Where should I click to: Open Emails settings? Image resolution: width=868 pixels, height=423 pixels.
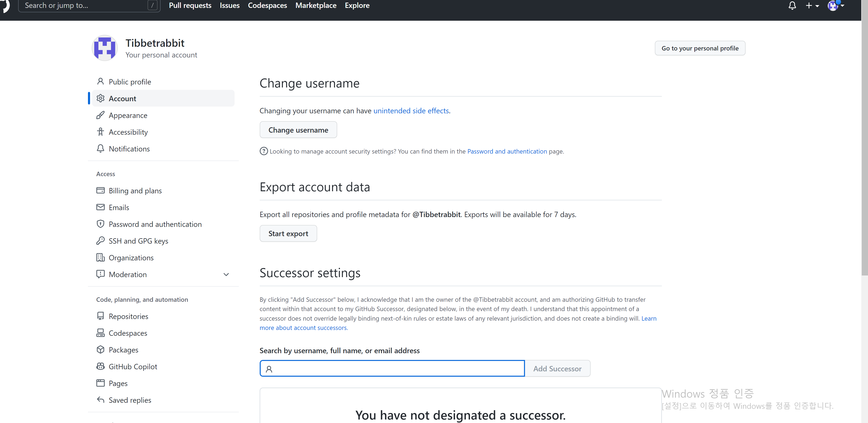click(163, 207)
